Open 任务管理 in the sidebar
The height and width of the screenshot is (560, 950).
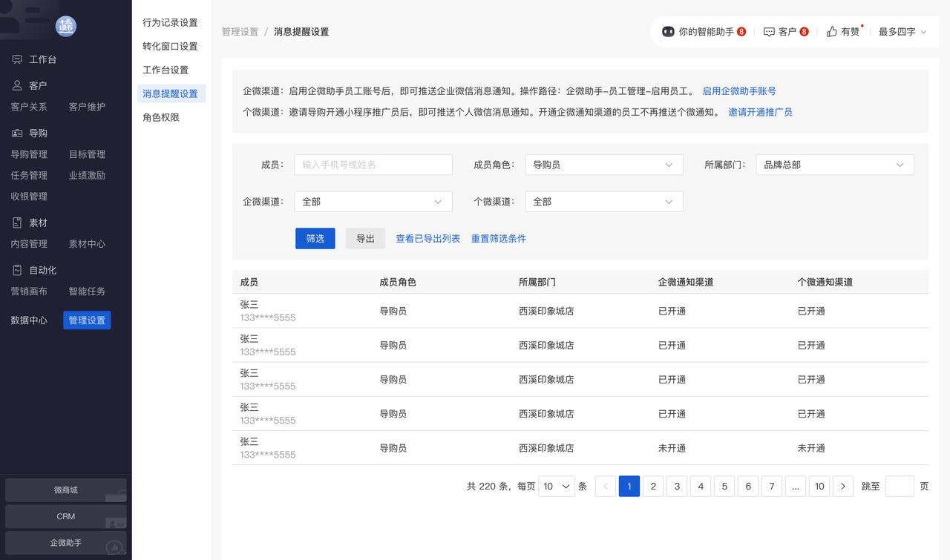pos(29,176)
